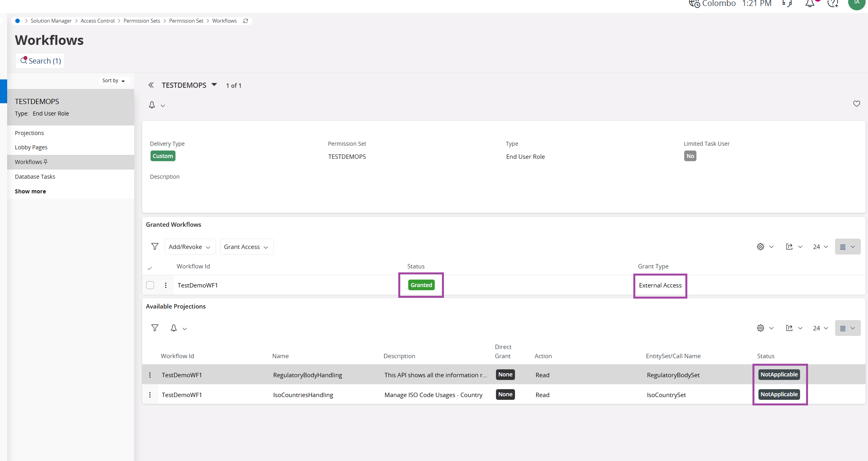The width and height of the screenshot is (868, 461).
Task: Click Granted Workflows filter funnel icon
Action: (155, 247)
